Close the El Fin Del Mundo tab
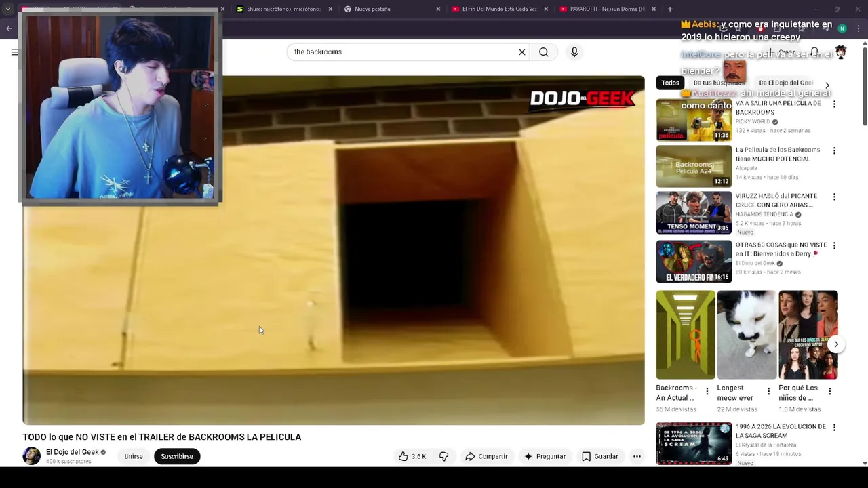The height and width of the screenshot is (488, 868). (546, 9)
